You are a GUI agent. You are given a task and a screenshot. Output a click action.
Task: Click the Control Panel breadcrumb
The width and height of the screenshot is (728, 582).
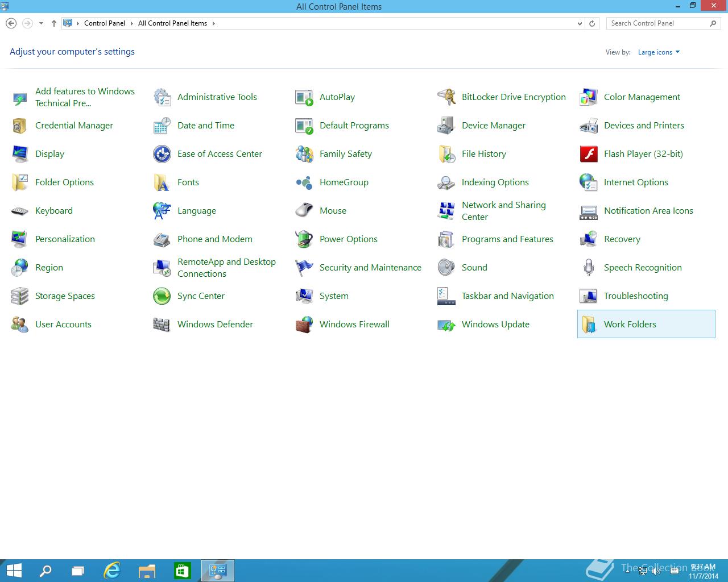pyautogui.click(x=105, y=23)
